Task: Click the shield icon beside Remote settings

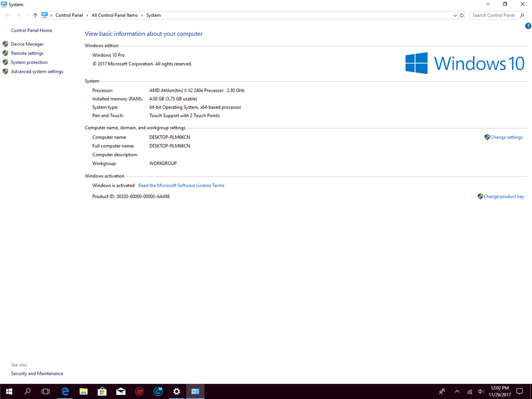Action: [5, 54]
